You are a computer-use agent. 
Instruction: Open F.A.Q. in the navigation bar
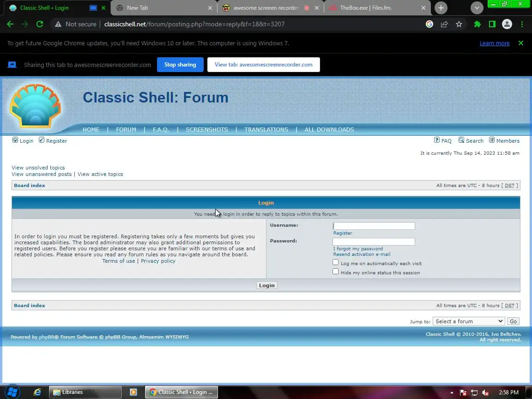[x=161, y=130]
